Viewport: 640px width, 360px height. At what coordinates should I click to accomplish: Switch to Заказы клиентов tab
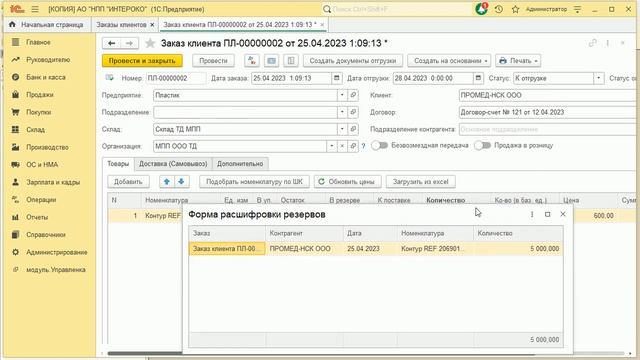pos(121,25)
